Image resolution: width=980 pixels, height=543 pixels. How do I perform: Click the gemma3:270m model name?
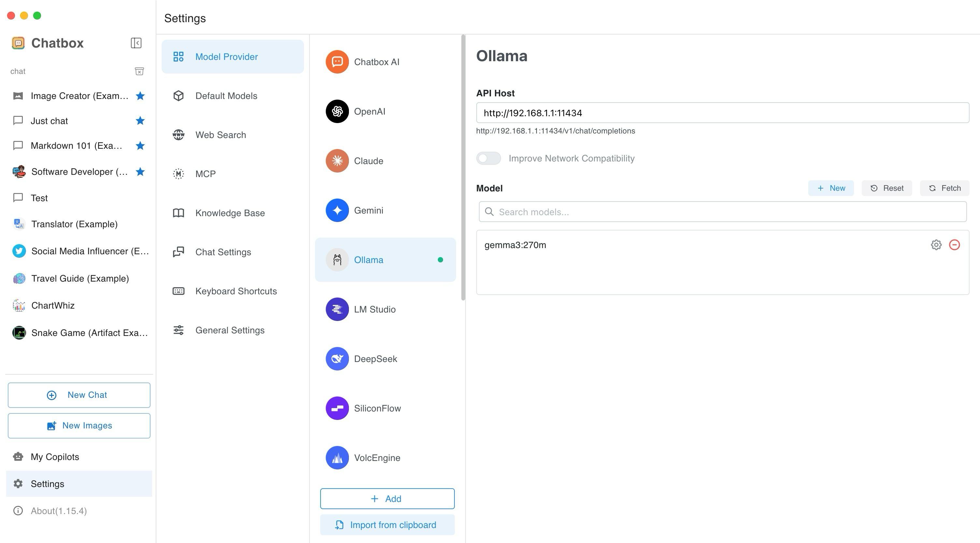coord(515,245)
